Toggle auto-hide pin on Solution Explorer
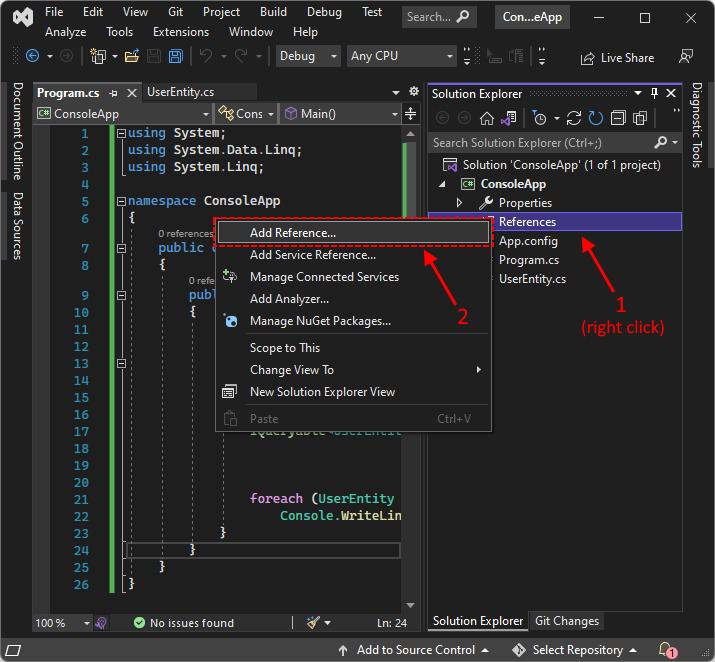Screen dimensions: 715x662 pyautogui.click(x=654, y=93)
